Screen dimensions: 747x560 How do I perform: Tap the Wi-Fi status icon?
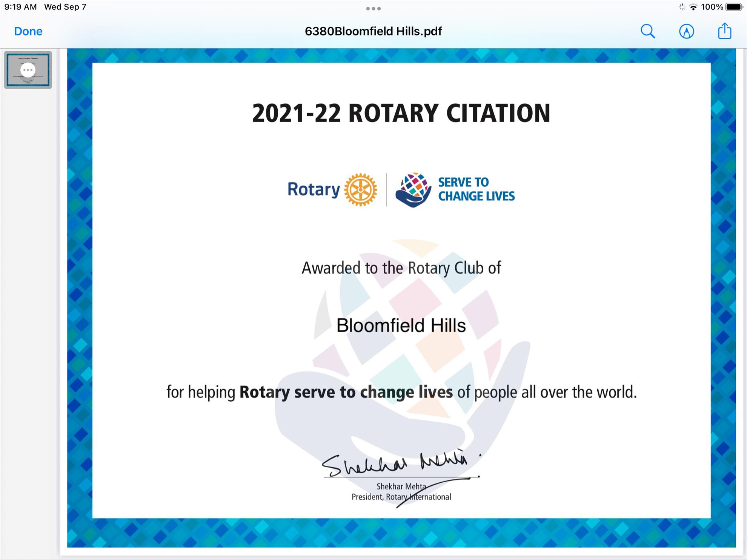tap(693, 7)
